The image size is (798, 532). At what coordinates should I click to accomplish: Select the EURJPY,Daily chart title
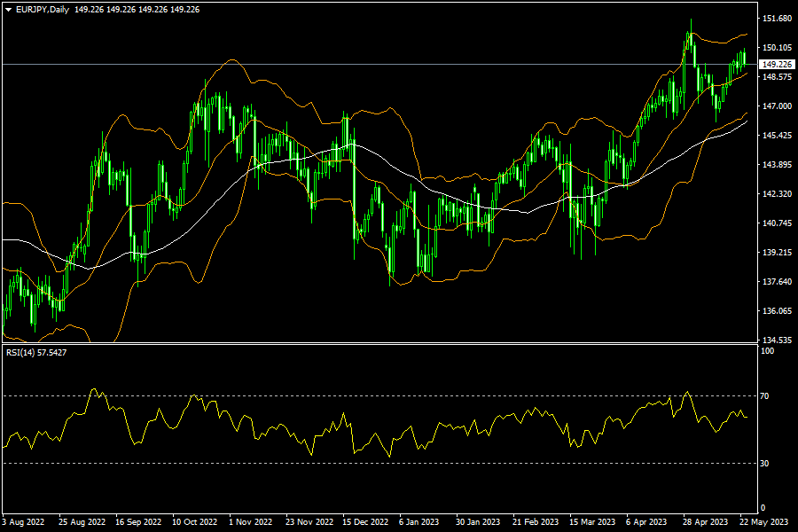tap(43, 10)
